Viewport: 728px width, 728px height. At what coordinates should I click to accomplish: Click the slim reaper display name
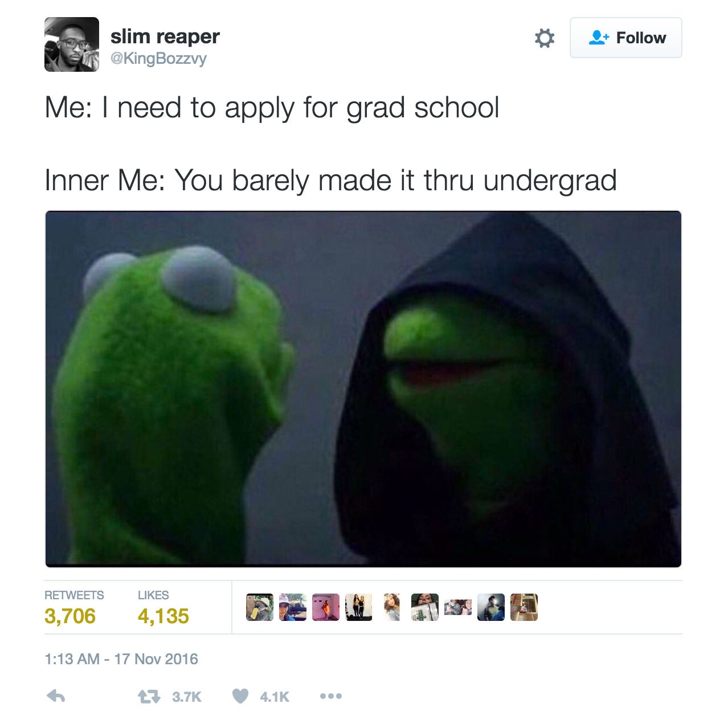pos(165,36)
